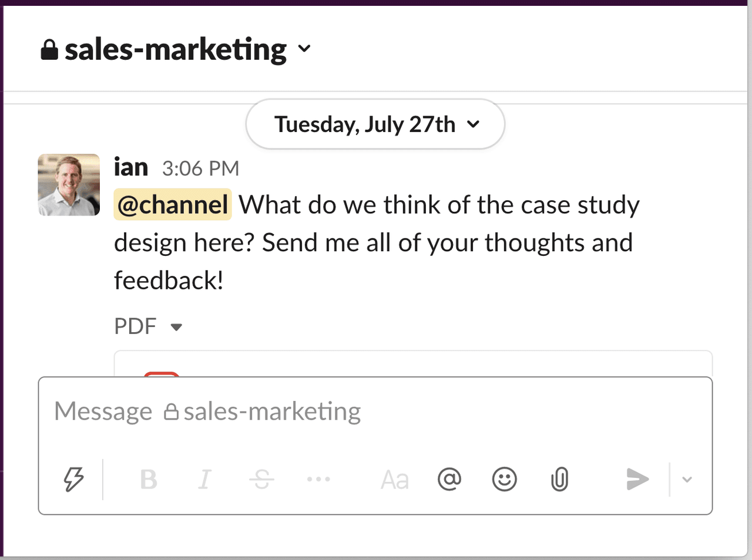Toggle italic formatting in composer
The width and height of the screenshot is (752, 560).
[204, 480]
